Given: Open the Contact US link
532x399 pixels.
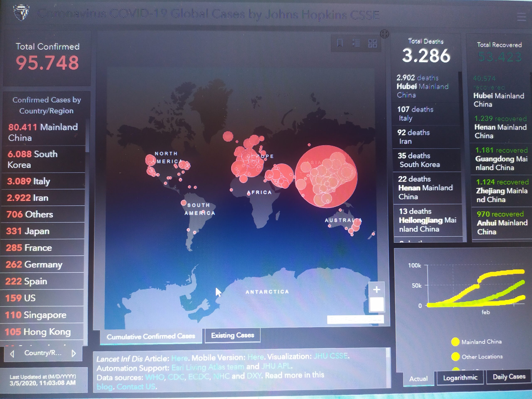Looking at the screenshot, I should pos(136,387).
